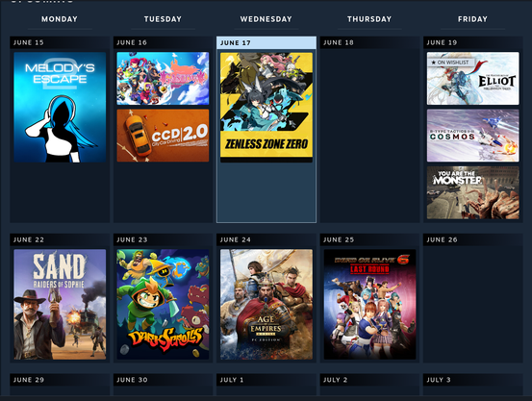Viewport: 532px width, 401px height.
Task: Open Sand Raiders of Sophie capsule
Action: [x=60, y=304]
